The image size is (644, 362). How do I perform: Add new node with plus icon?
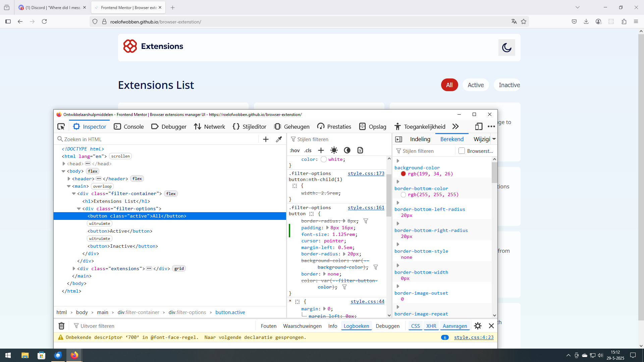click(x=266, y=139)
